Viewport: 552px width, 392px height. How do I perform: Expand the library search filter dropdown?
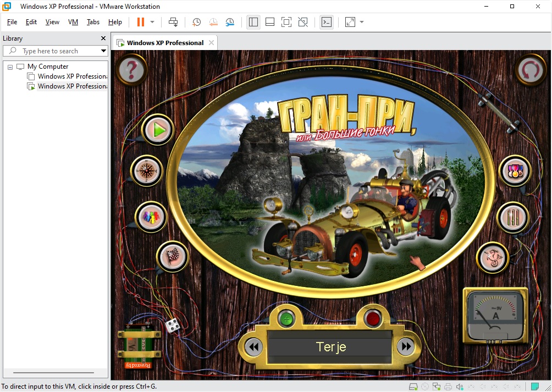coord(103,51)
